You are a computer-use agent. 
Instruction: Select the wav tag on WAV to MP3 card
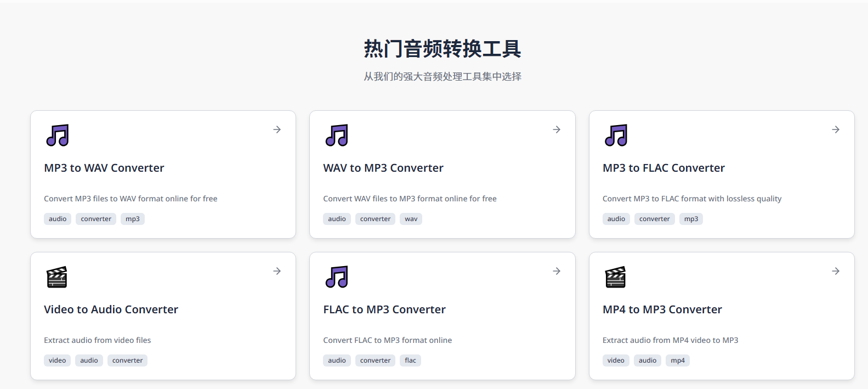coord(411,219)
